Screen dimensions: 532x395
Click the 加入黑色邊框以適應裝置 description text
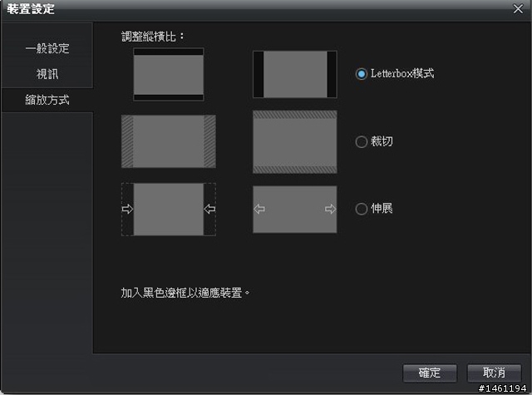pyautogui.click(x=185, y=293)
